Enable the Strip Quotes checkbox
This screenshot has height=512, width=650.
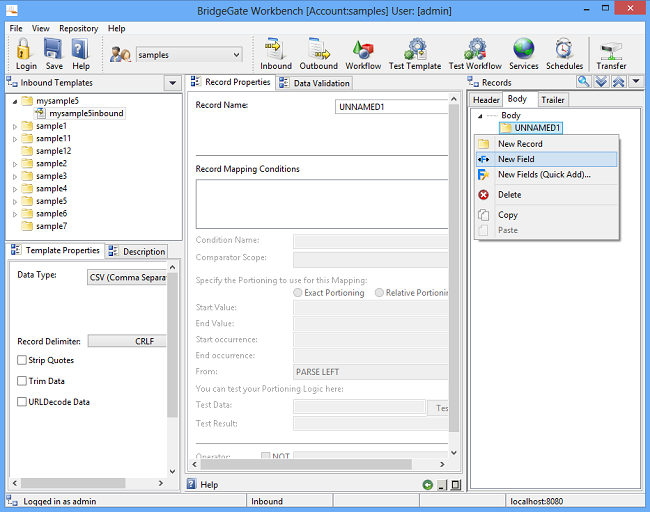22,360
